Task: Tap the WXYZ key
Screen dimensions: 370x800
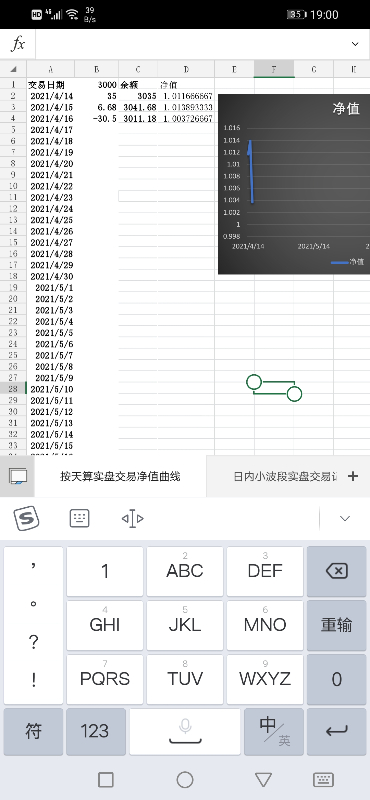Action: [x=265, y=679]
